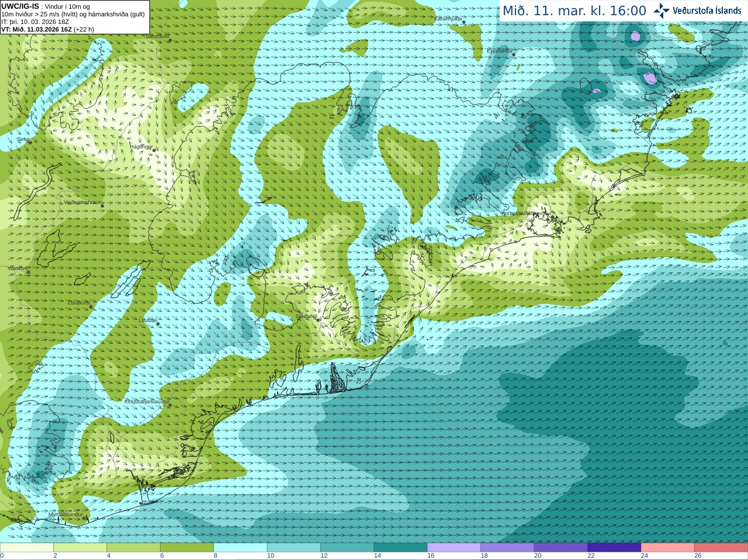
Task: Select the Kárahnjúkar station label
Action: click(448, 19)
